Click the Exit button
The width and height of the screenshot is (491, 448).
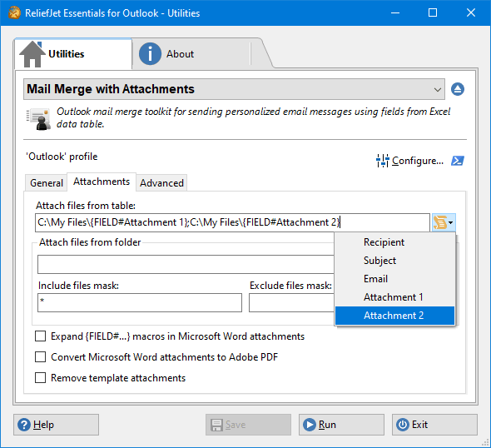point(434,425)
